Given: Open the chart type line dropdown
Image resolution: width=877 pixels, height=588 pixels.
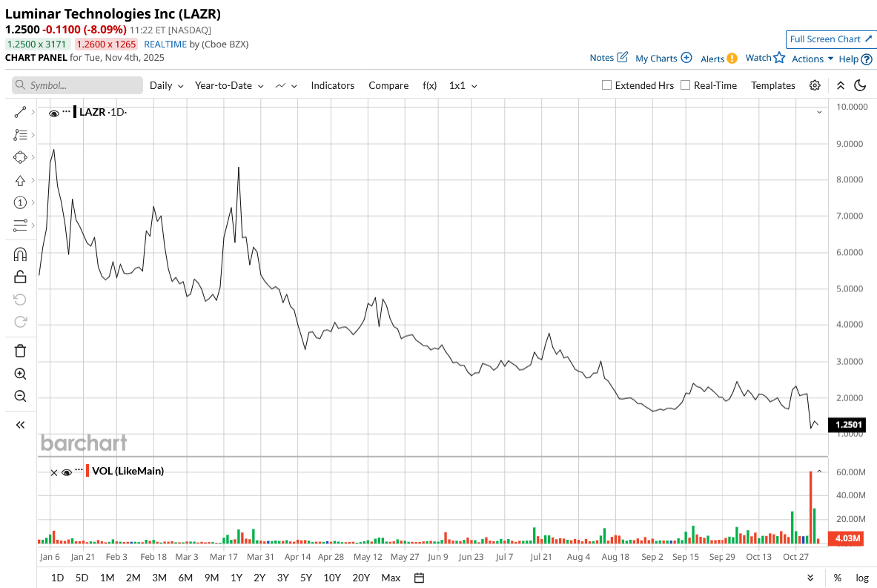Looking at the screenshot, I should click(x=286, y=85).
